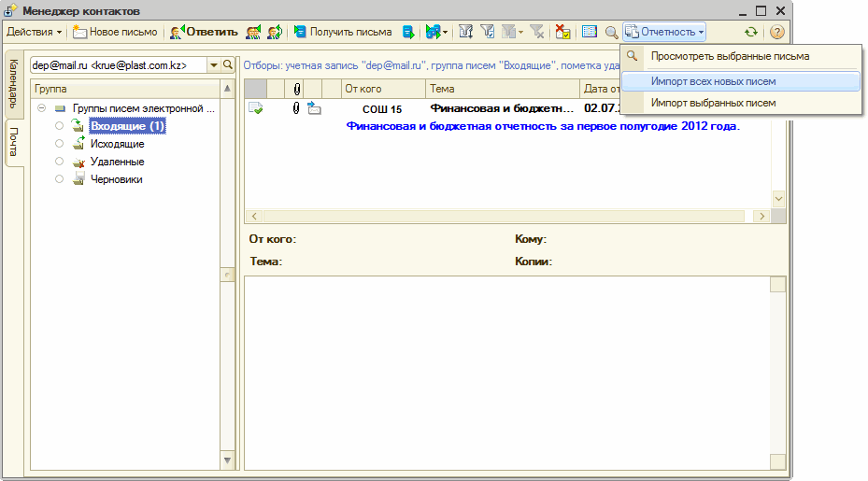The image size is (868, 481).
Task: Select the Черновики radio button
Action: 60,179
